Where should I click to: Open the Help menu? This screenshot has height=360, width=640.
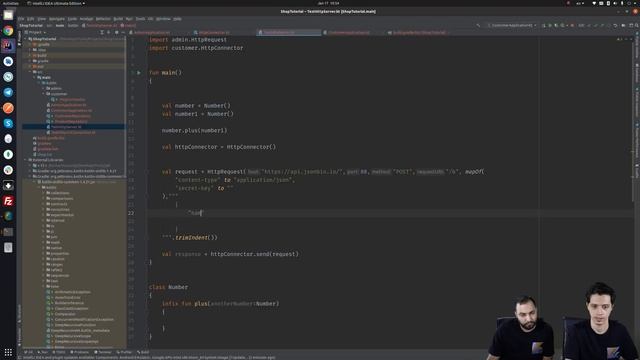click(x=177, y=19)
